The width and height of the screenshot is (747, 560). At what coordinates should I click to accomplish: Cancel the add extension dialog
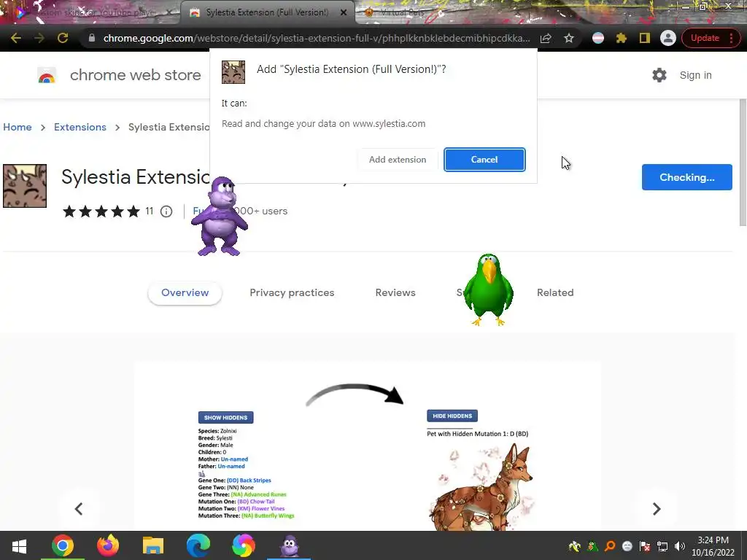click(x=484, y=160)
